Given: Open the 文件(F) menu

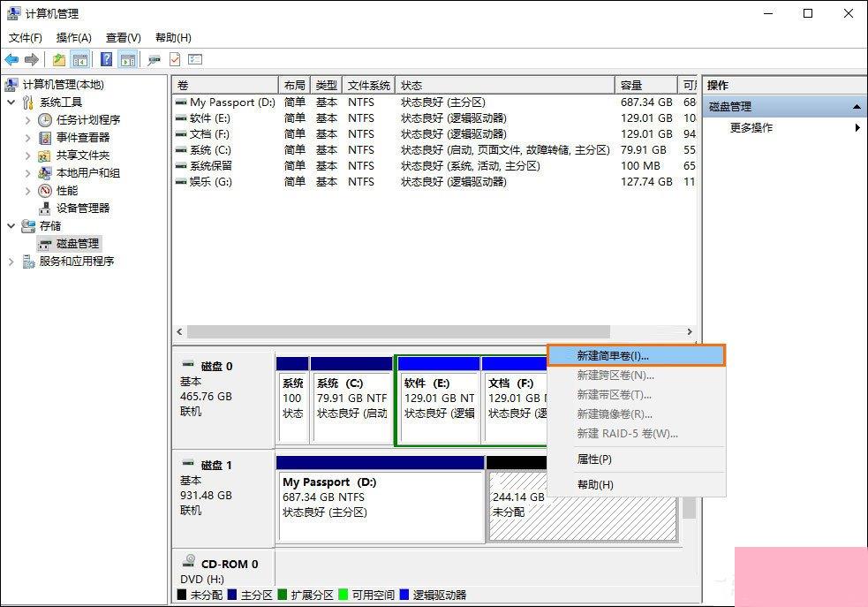Looking at the screenshot, I should pos(26,38).
